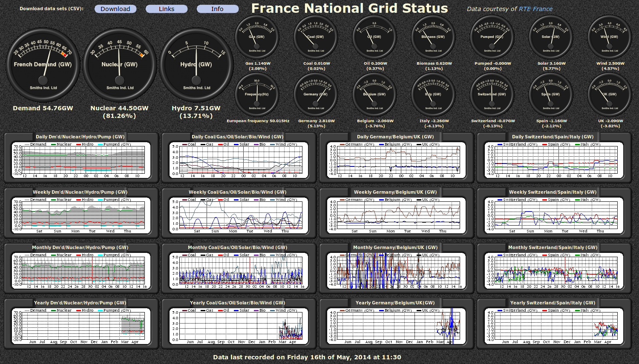This screenshot has width=639, height=364.
Task: Click the 'Oil 0.20GW' value
Action: pyautogui.click(x=375, y=63)
